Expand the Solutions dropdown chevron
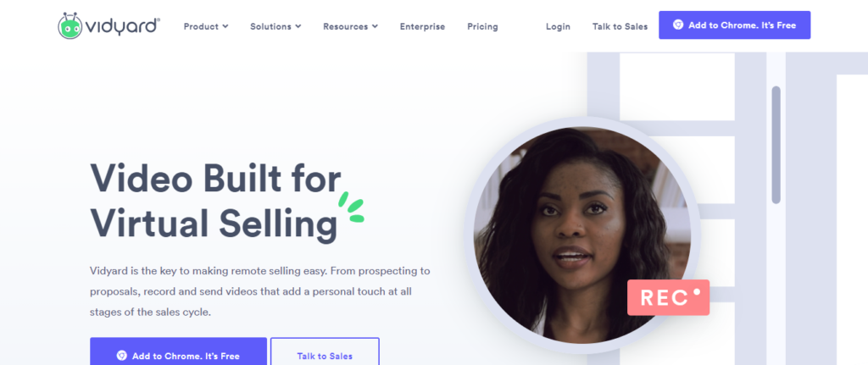The height and width of the screenshot is (365, 868). point(298,26)
